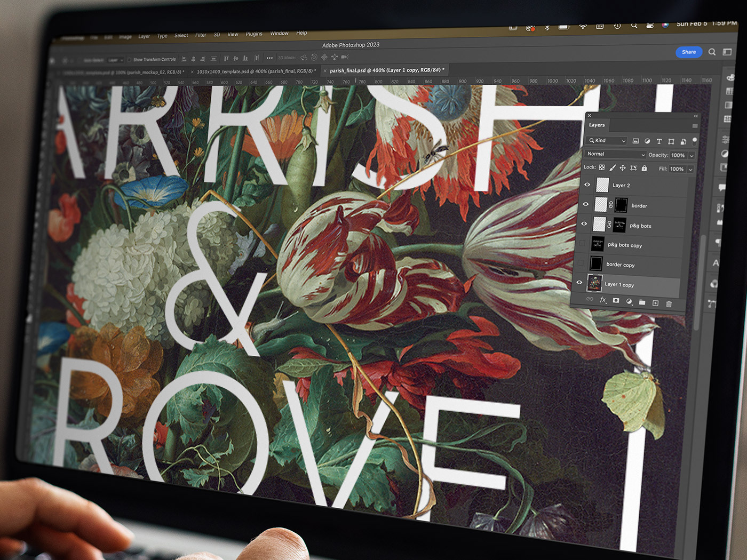This screenshot has width=747, height=560.
Task: Open macOS Spotlight search in menu bar
Action: [x=634, y=25]
